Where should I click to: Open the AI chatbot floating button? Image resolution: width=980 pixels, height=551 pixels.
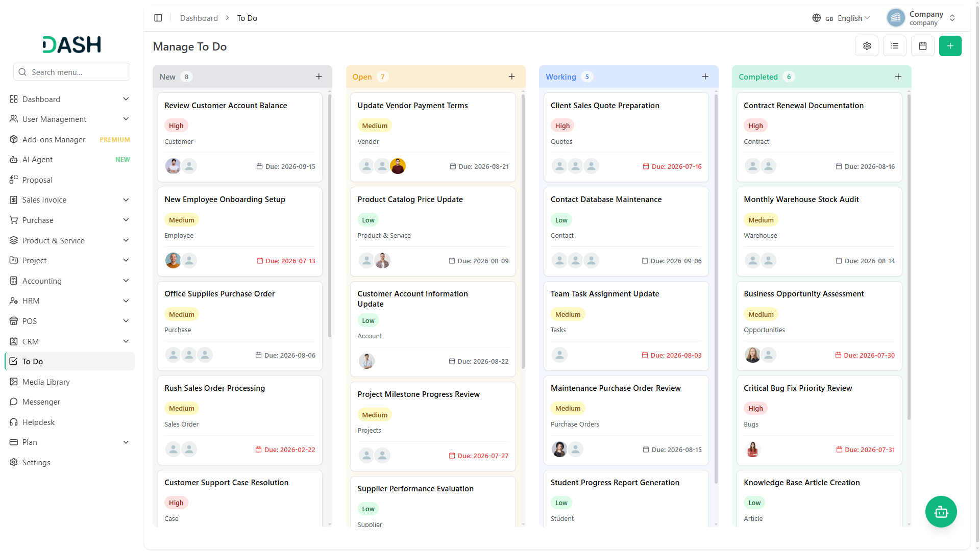click(x=941, y=512)
